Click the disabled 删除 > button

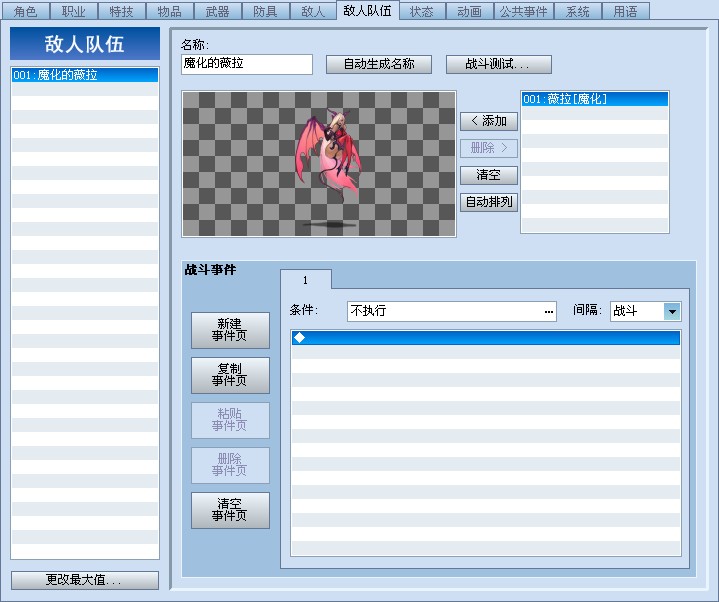(x=489, y=148)
